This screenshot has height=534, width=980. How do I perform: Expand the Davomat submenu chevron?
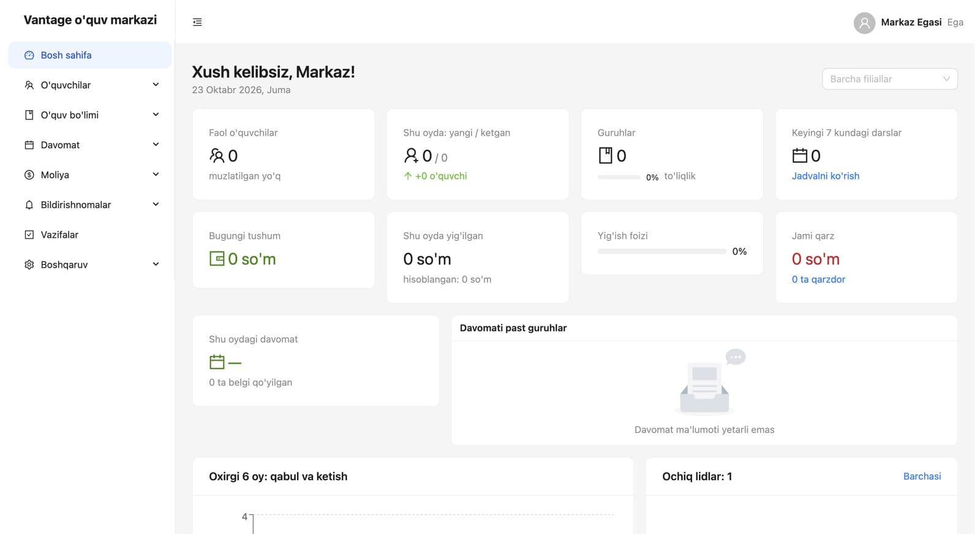pyautogui.click(x=156, y=145)
